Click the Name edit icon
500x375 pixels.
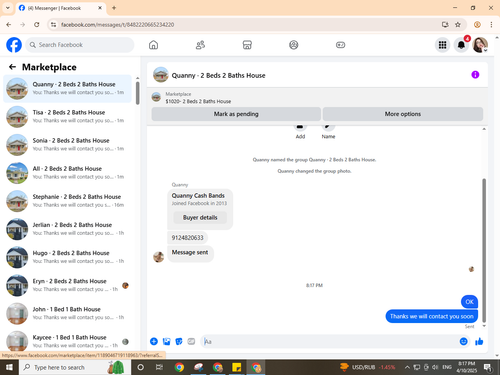click(x=328, y=128)
